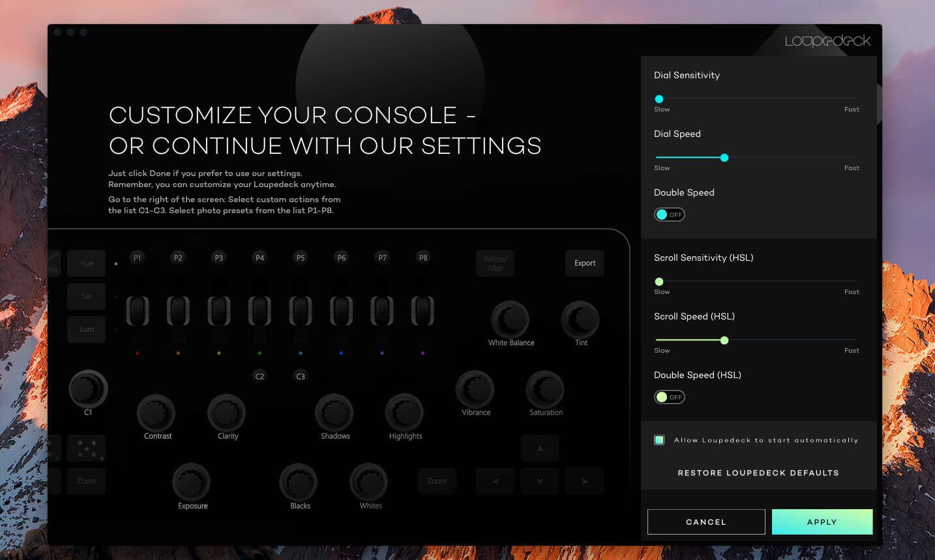Click the Shadows dial
Screen dimensions: 935x560
pyautogui.click(x=334, y=413)
